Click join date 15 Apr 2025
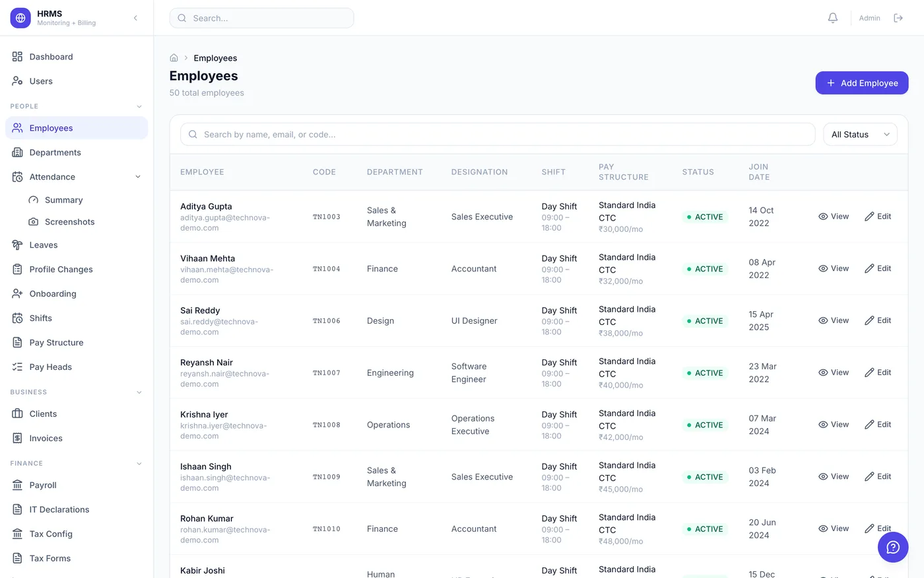This screenshot has height=578, width=924. tap(761, 321)
